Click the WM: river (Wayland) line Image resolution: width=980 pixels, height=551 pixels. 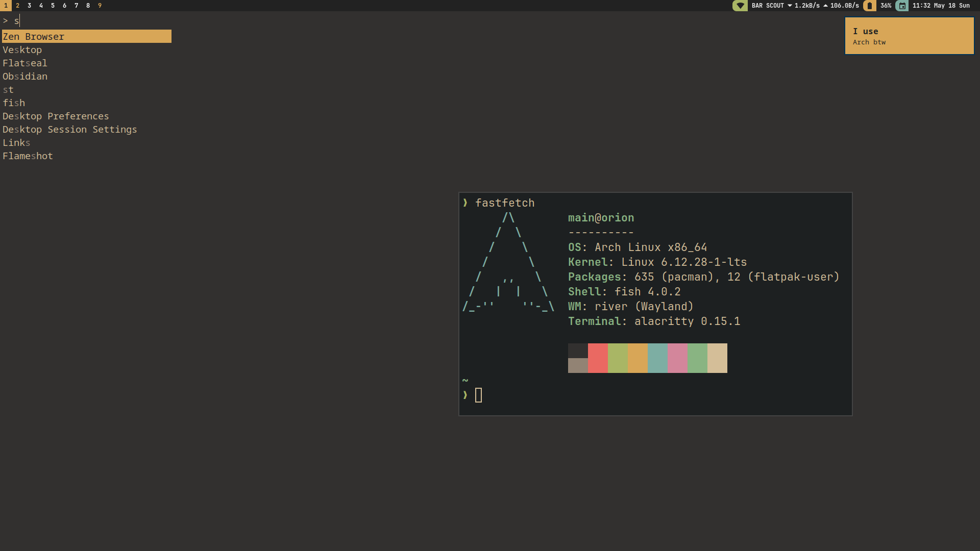[x=631, y=307]
